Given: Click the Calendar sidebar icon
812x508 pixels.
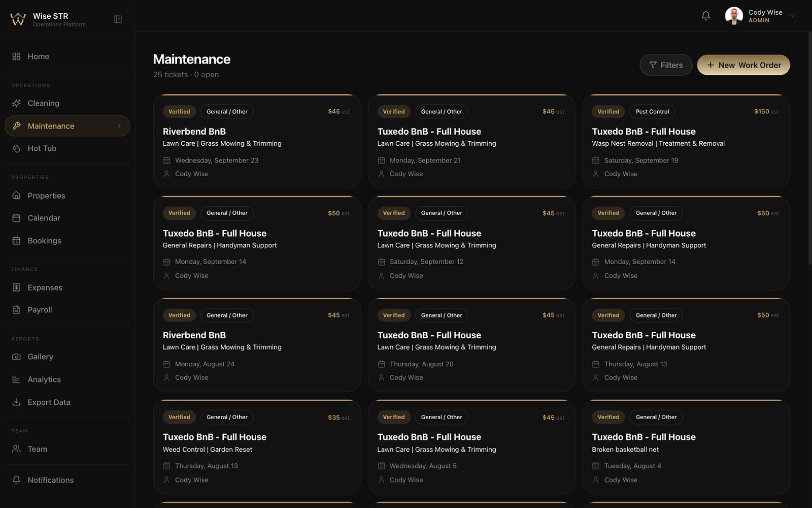Looking at the screenshot, I should (16, 218).
